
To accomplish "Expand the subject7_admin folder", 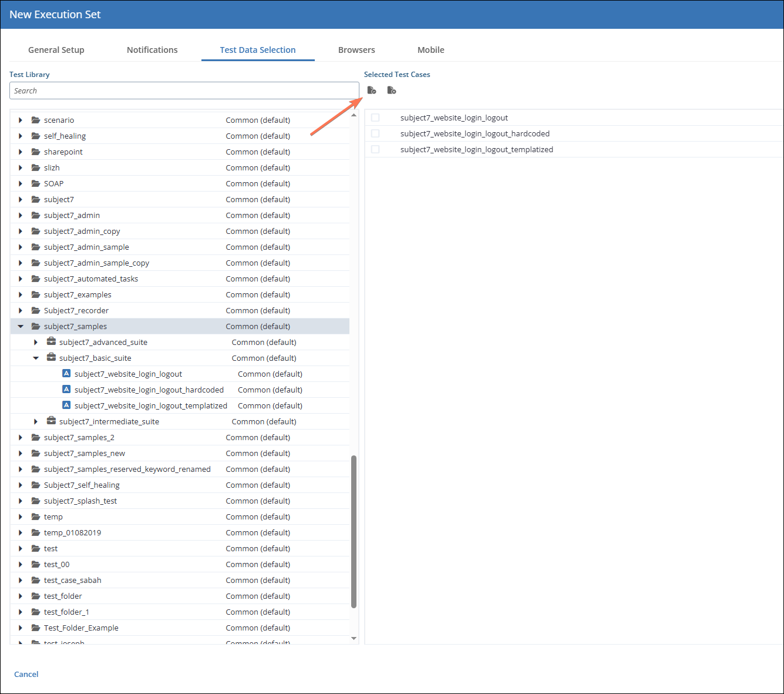I will tap(21, 215).
